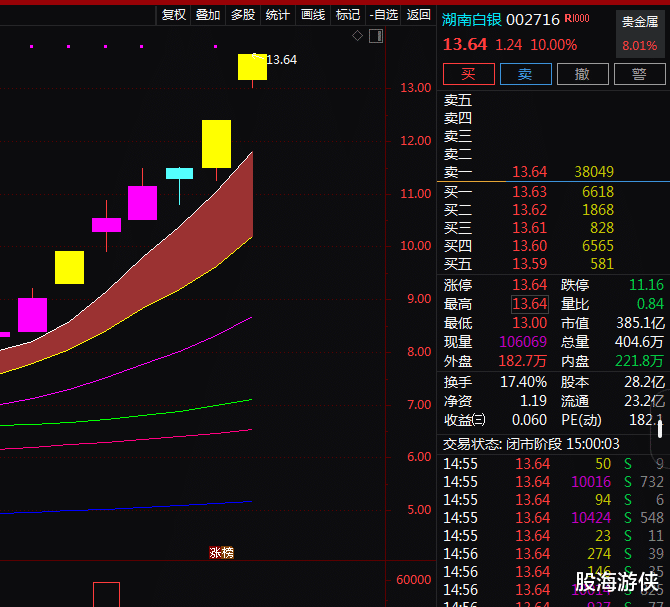The image size is (670, 607).
Task: Click the red volume bar outline
Action: [x=106, y=594]
